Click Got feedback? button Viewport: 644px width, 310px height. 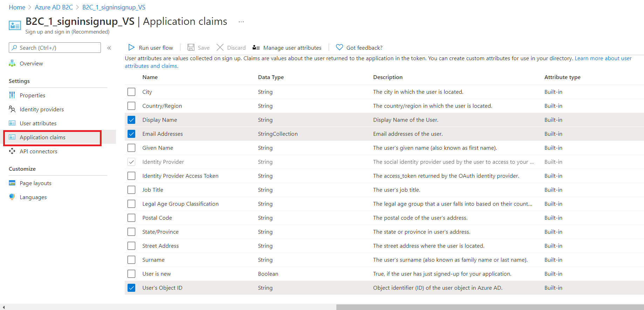click(x=359, y=48)
